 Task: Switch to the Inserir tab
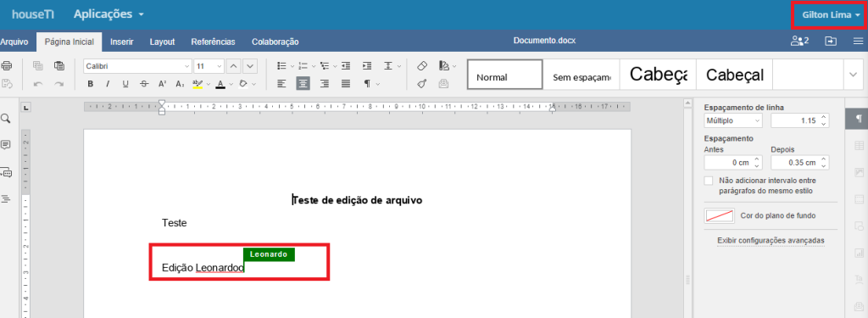click(122, 42)
